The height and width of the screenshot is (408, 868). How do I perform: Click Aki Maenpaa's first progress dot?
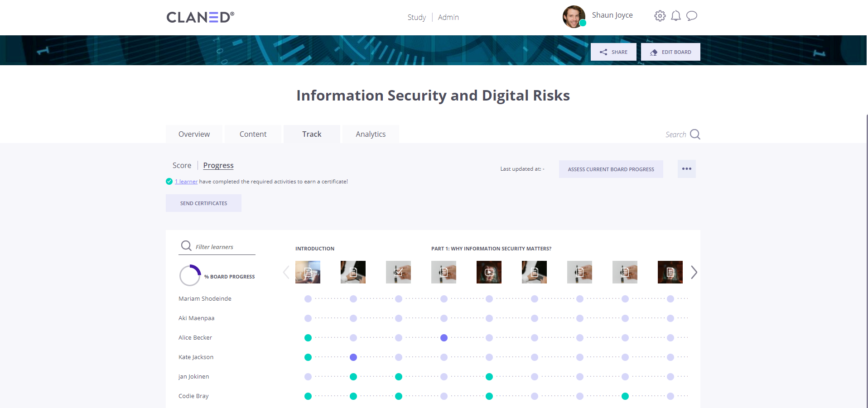click(308, 318)
